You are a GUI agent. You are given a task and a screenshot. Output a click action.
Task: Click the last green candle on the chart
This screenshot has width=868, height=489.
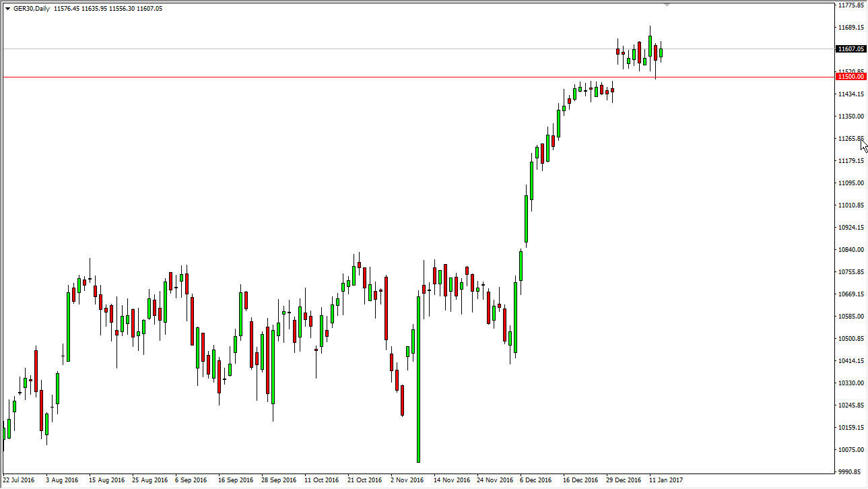[x=661, y=53]
